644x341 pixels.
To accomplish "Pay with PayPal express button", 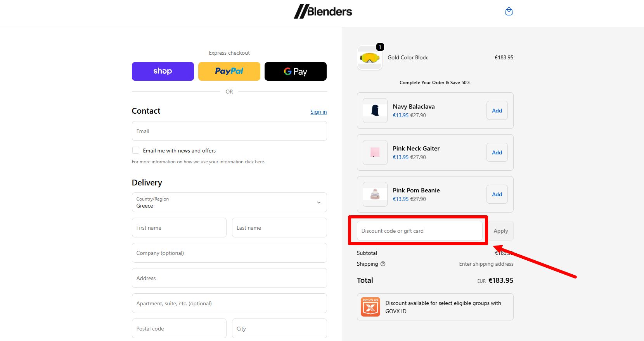I will coord(229,71).
